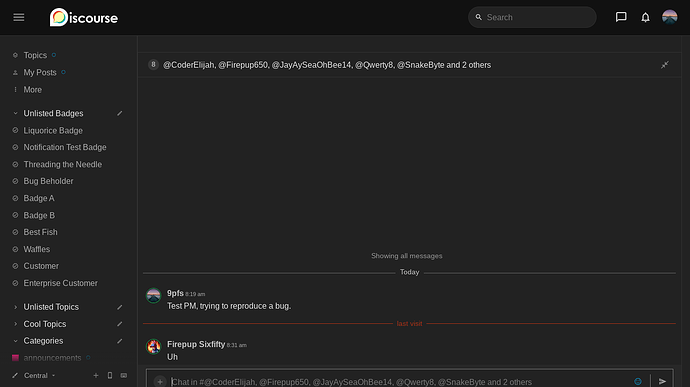
Task: Open Enterprise Customer badge
Action: tap(61, 283)
